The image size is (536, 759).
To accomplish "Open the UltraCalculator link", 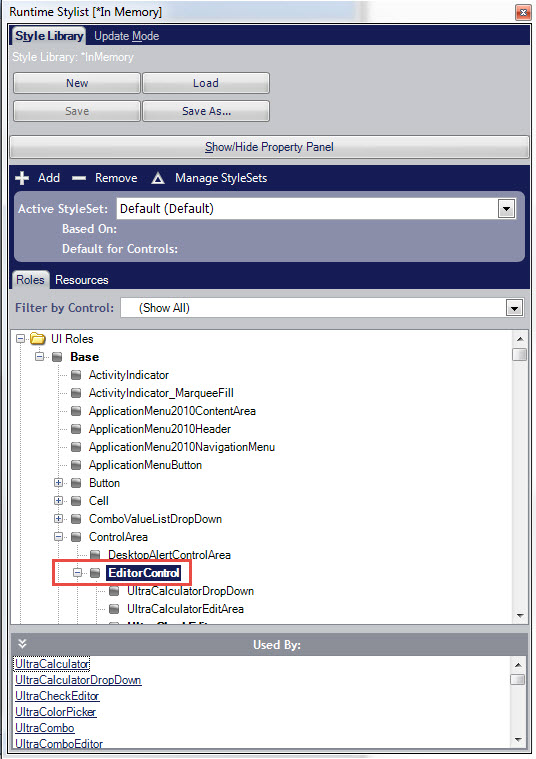I will pos(52,664).
